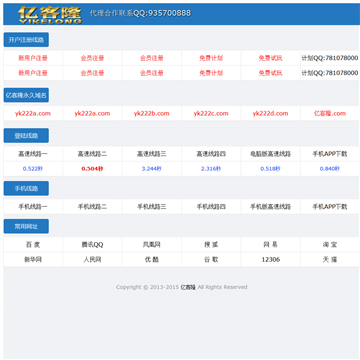Open the 网易 site link

[x=270, y=245]
